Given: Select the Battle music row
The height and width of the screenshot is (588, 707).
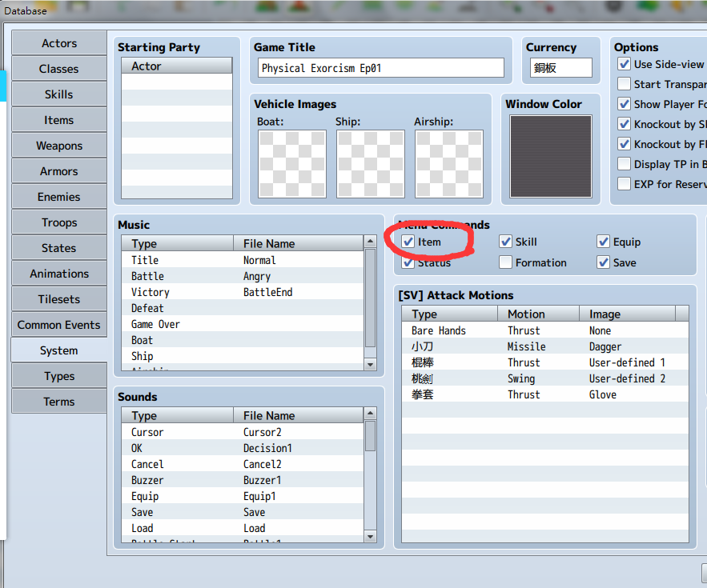Looking at the screenshot, I should click(243, 276).
